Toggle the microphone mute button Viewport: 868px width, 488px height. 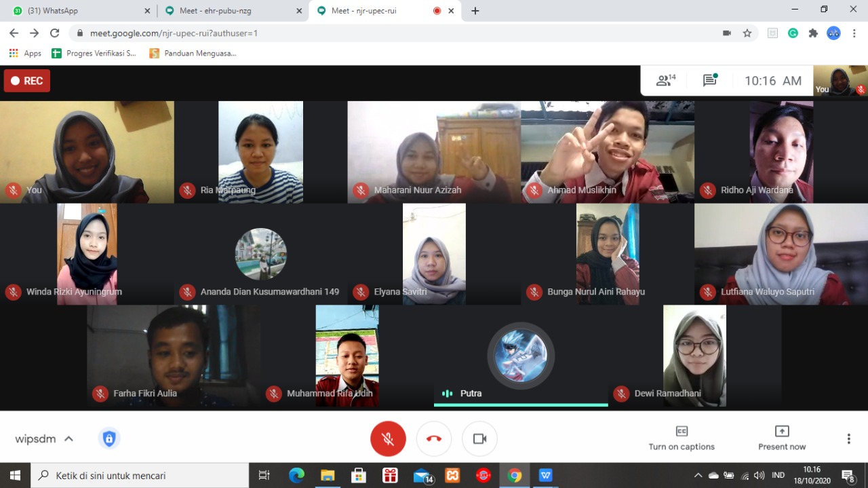click(x=388, y=439)
